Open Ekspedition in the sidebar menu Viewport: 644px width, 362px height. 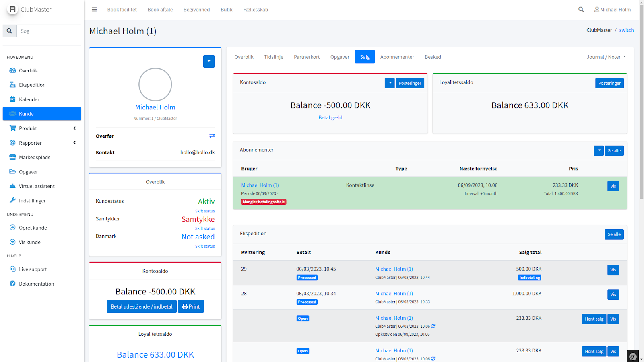click(32, 85)
